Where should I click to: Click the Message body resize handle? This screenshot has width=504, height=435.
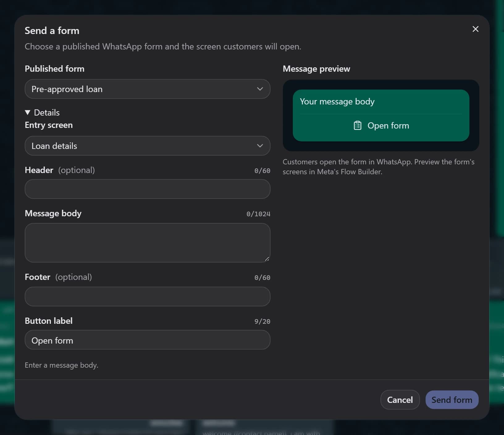coord(267,259)
